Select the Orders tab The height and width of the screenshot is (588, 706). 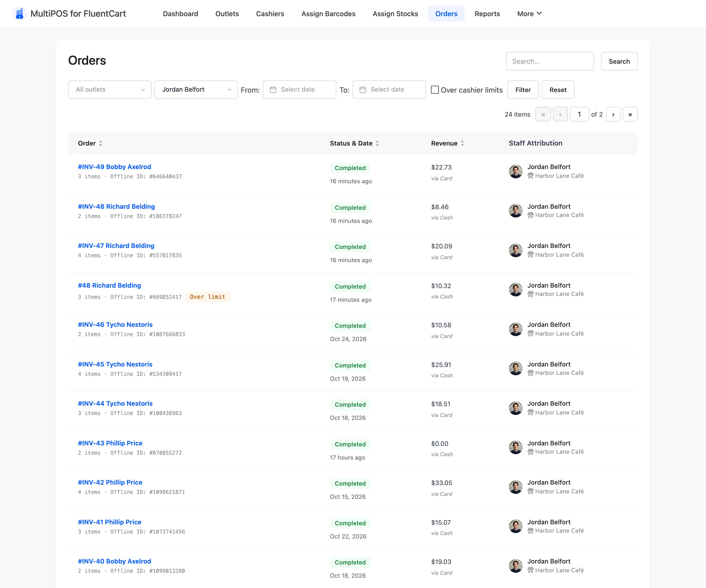(446, 14)
